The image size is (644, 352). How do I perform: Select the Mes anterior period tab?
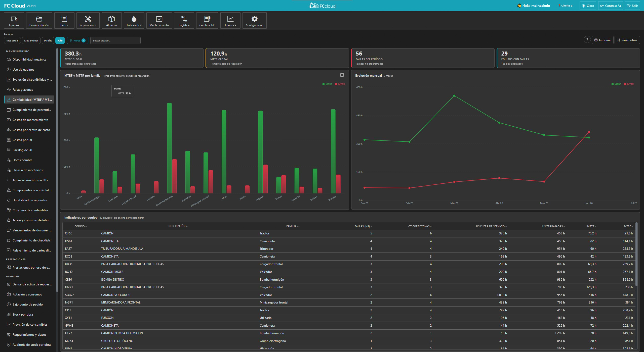(x=31, y=40)
